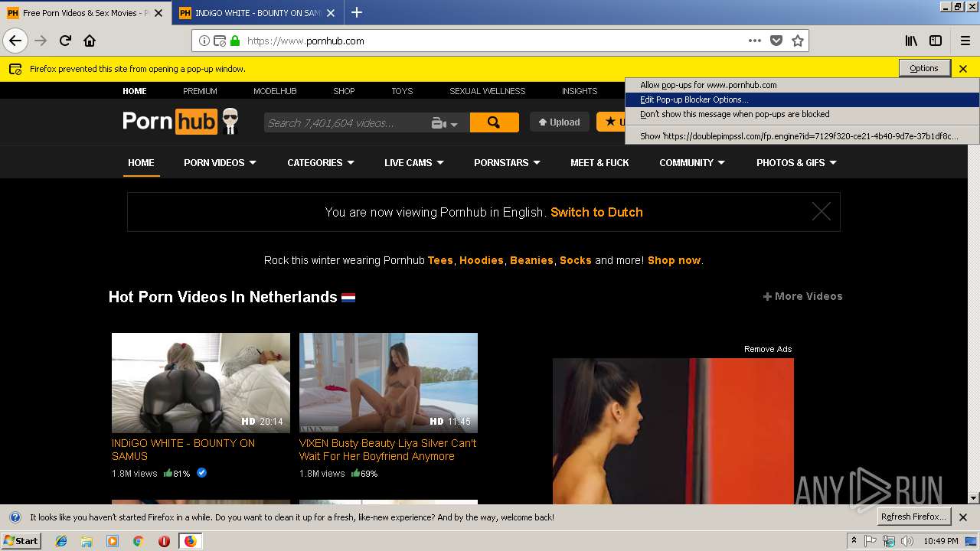Image resolution: width=980 pixels, height=551 pixels.
Task: Click the Upload button
Action: tap(559, 122)
